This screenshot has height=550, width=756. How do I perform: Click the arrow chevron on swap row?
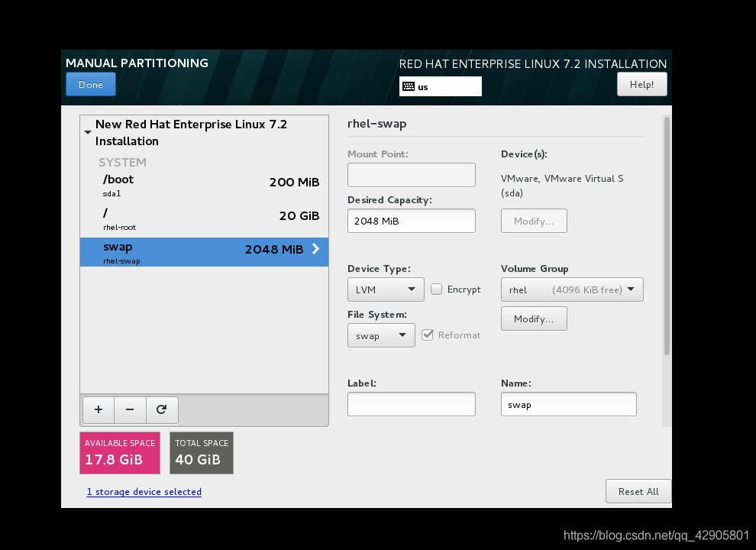pos(316,248)
